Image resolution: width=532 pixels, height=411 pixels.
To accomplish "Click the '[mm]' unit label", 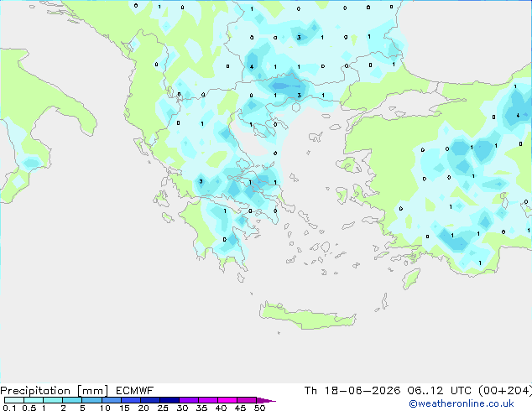I will 92,391.
